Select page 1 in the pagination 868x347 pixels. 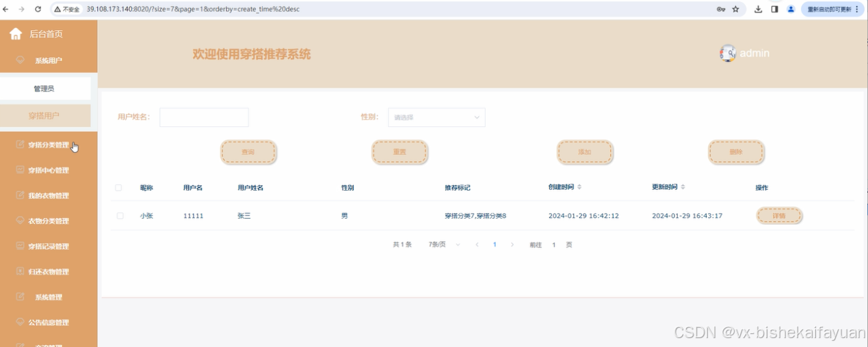point(495,245)
